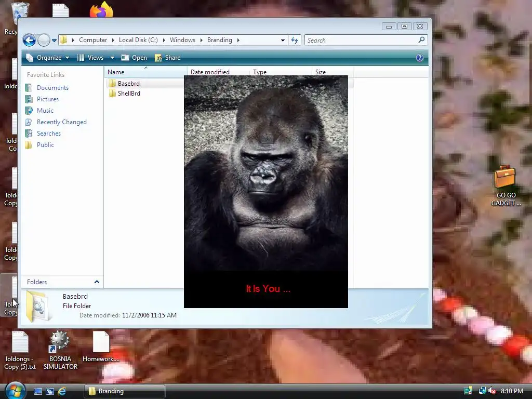This screenshot has width=532, height=399.
Task: Click the network tray icon
Action: (482, 391)
